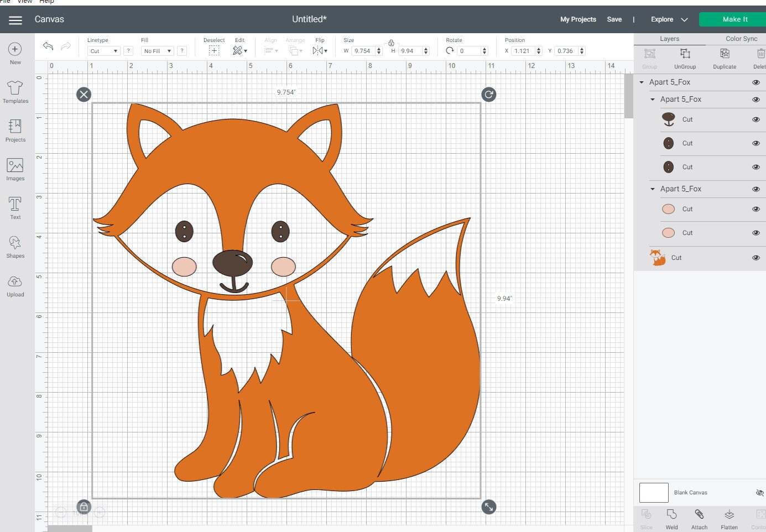Open the View menu
This screenshot has width=766, height=532.
click(x=24, y=2)
